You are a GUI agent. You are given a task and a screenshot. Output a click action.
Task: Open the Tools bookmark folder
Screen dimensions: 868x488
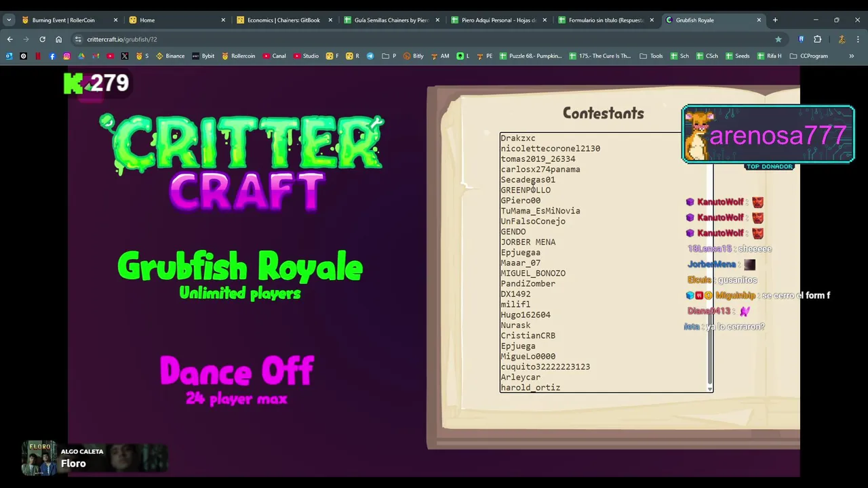(652, 56)
